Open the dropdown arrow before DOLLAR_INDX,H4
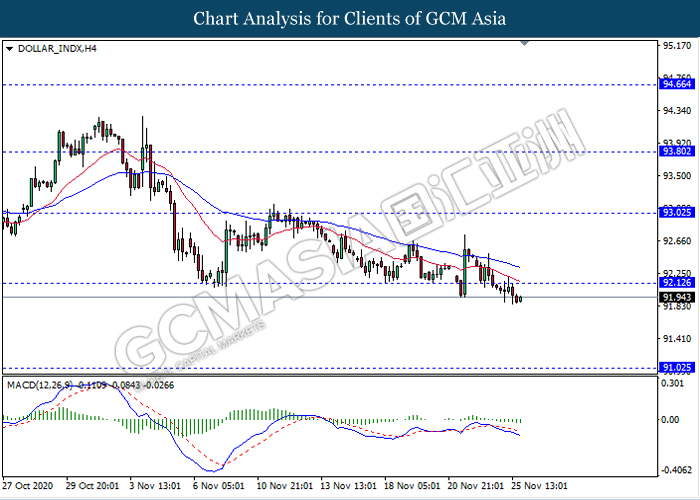700x500 pixels. (x=9, y=49)
